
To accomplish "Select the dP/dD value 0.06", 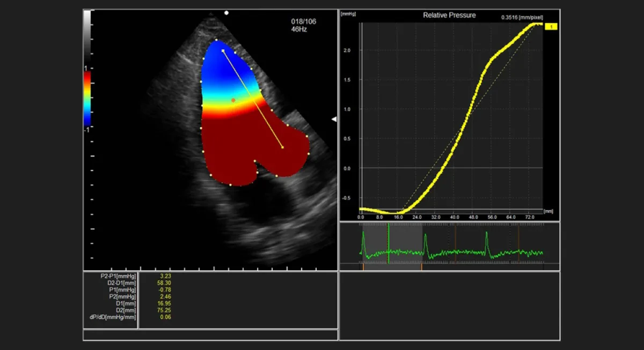I will coord(165,317).
